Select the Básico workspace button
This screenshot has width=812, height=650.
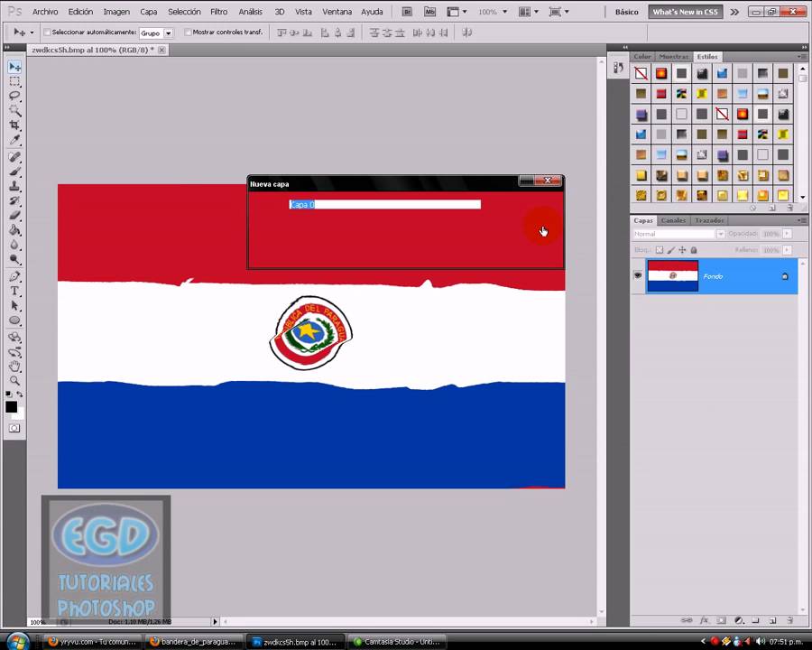[x=627, y=12]
